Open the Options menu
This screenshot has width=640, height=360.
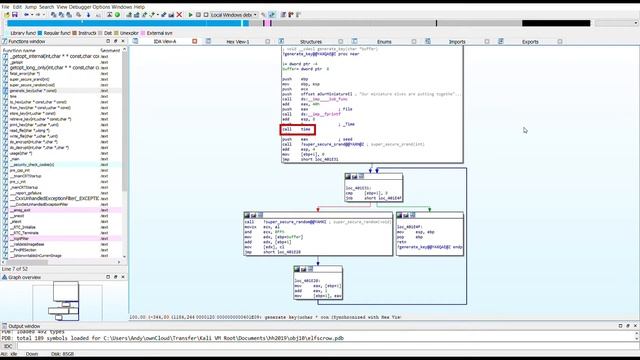(x=101, y=7)
